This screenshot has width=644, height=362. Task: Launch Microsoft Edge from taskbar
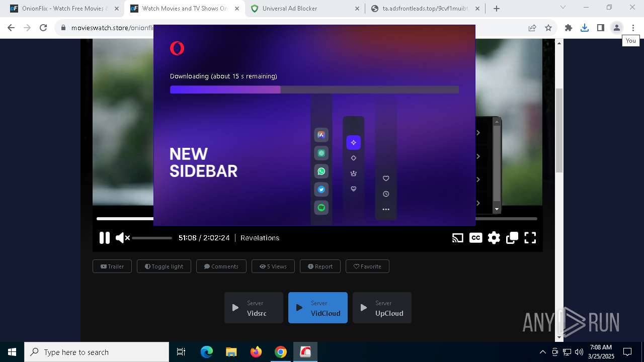coord(207,352)
